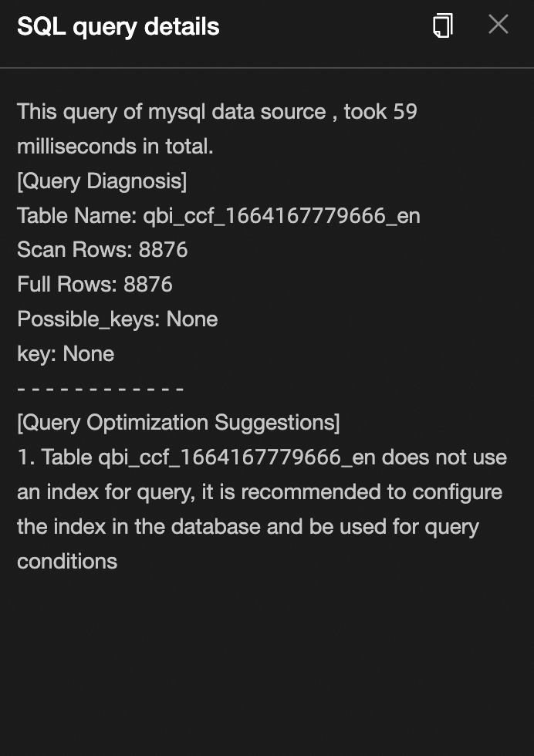Click the 'an index for query' suggestion line
The height and width of the screenshot is (756, 534).
[x=259, y=492]
